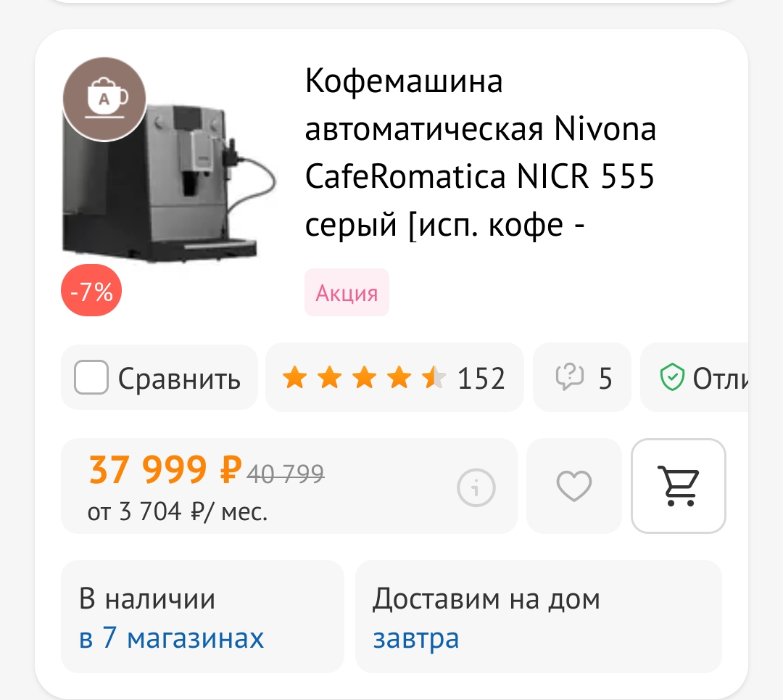Open the star rating with 152 reviews
Screen dimensions: 783x700
[x=394, y=377]
